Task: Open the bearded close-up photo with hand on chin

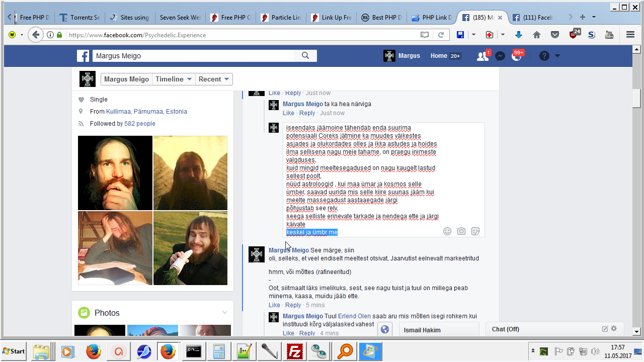Action: point(115,173)
